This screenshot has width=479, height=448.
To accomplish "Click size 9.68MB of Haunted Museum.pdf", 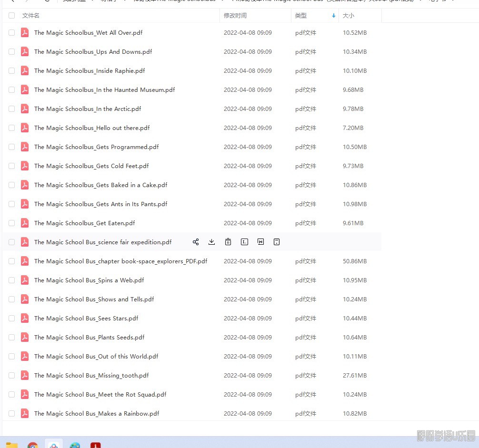I will tap(353, 90).
